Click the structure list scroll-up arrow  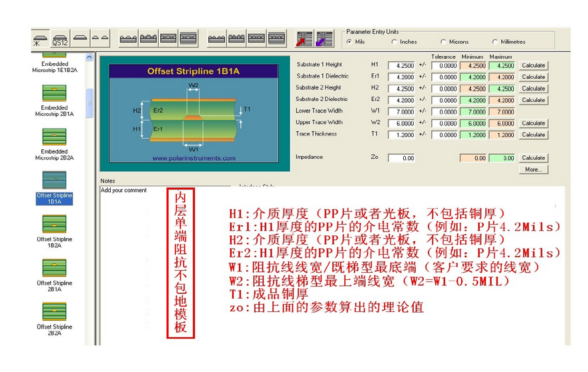[x=89, y=57]
